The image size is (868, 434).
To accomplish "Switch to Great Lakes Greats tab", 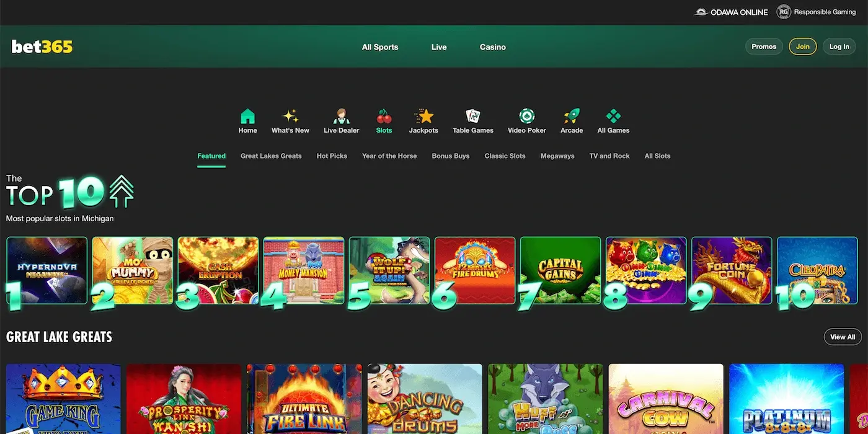I will point(271,156).
